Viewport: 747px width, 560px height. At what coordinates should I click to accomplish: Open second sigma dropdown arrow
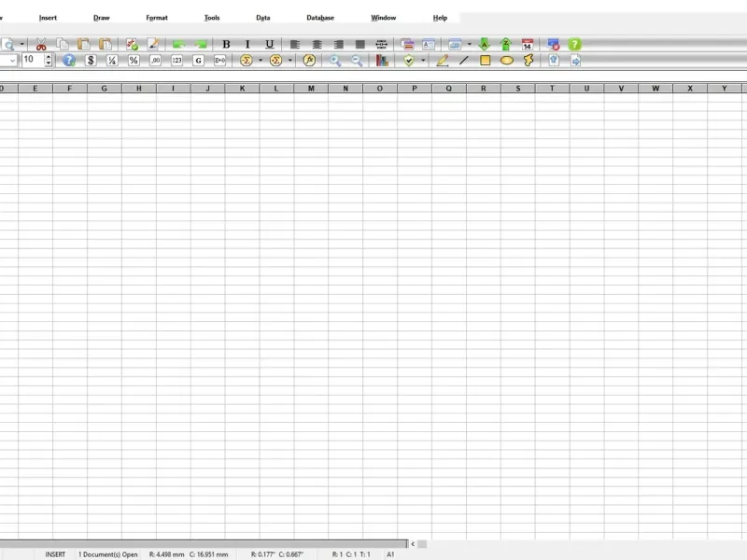pyautogui.click(x=290, y=61)
